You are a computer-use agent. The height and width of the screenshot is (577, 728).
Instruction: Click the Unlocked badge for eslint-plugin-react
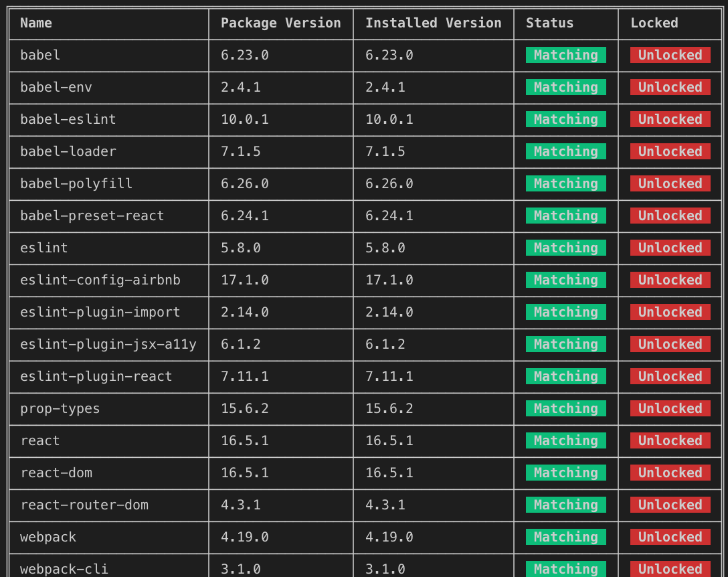click(670, 376)
